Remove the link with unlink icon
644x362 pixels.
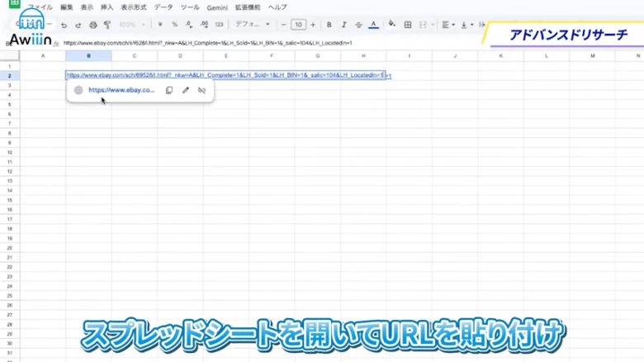point(201,90)
